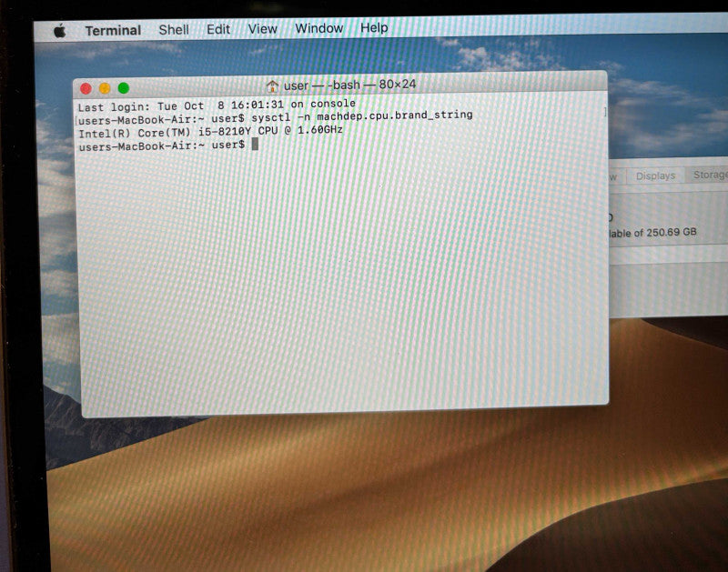Viewport: 728px width, 572px height.
Task: Open the Edit menu
Action: point(218,29)
